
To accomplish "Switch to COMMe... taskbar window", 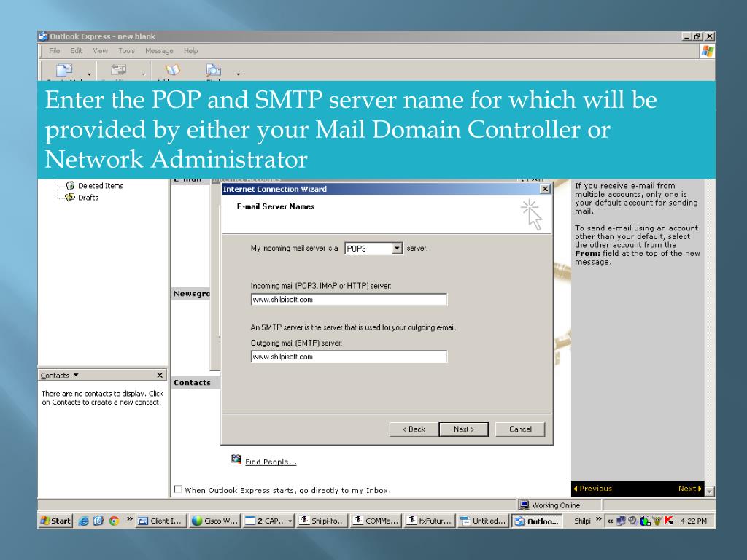I will click(376, 521).
